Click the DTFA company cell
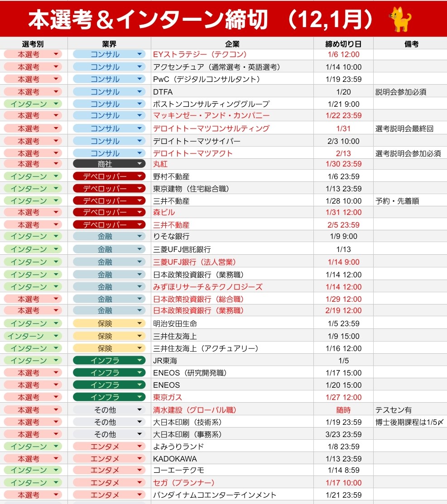447x504 pixels. pyautogui.click(x=232, y=92)
